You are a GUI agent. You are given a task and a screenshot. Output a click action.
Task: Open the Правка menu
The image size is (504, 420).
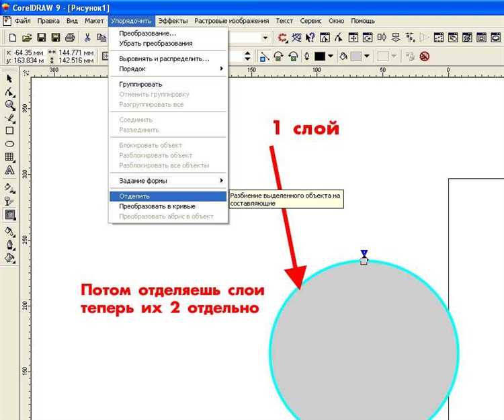48,21
